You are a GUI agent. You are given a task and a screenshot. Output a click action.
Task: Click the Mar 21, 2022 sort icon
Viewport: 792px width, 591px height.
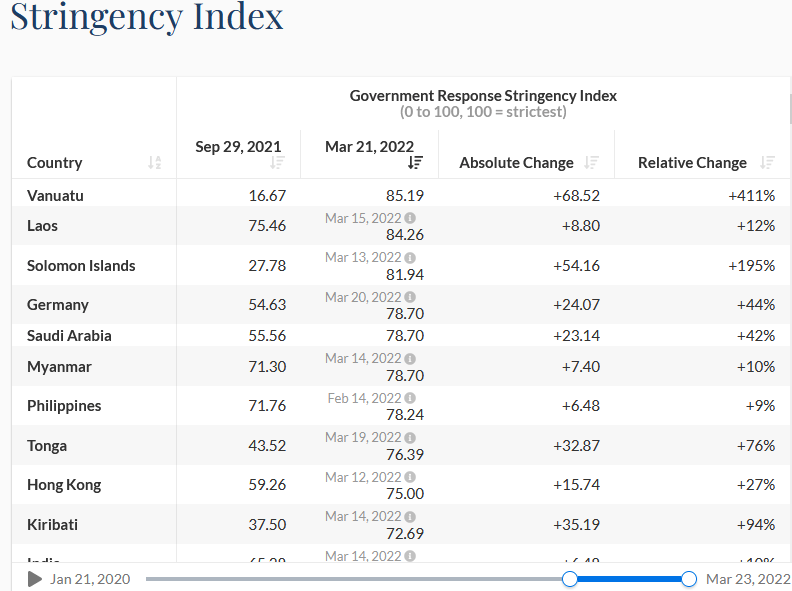coord(415,163)
